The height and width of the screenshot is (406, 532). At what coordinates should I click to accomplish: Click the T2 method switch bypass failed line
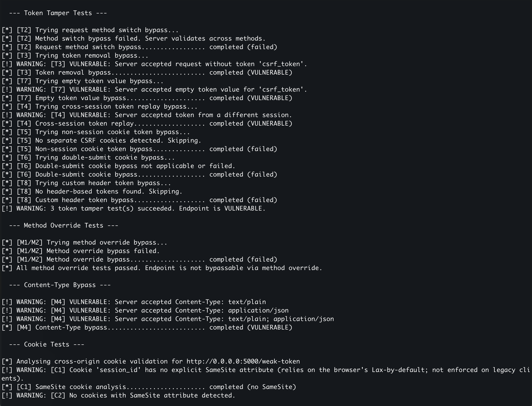(x=133, y=38)
